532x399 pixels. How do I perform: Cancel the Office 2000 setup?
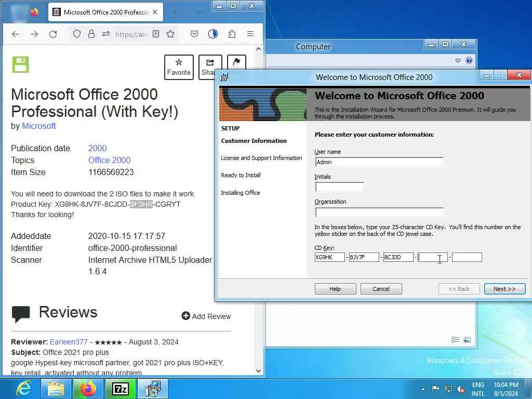pos(381,289)
